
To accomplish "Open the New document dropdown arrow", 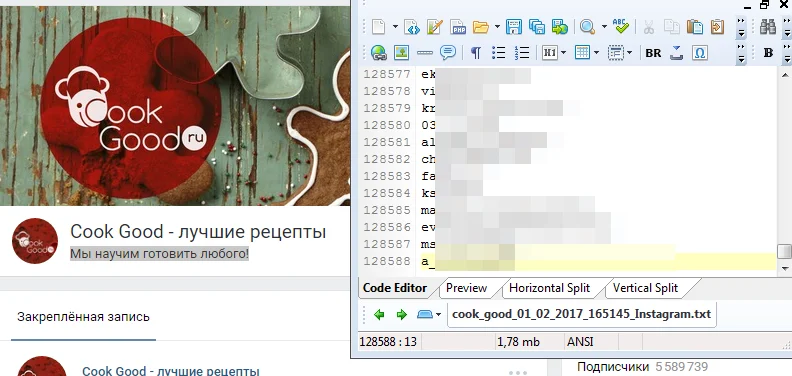I will click(x=395, y=27).
